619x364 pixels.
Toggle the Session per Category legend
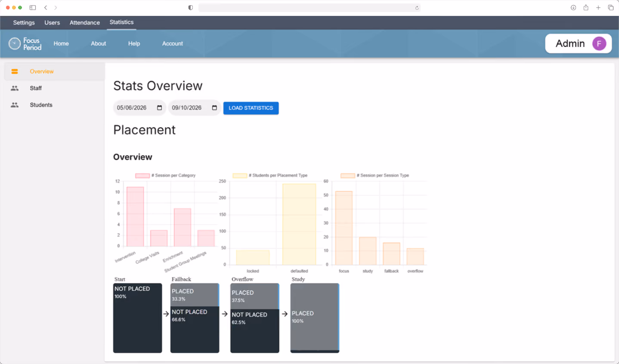click(165, 176)
